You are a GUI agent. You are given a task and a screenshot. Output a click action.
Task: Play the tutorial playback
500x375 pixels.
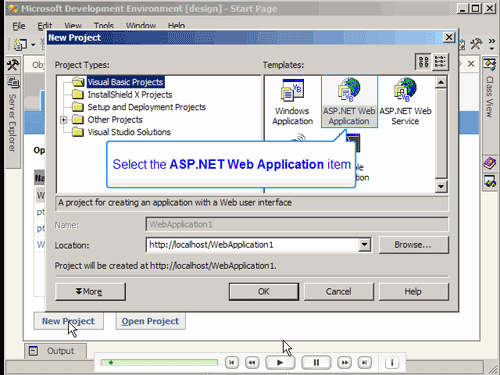[x=280, y=362]
